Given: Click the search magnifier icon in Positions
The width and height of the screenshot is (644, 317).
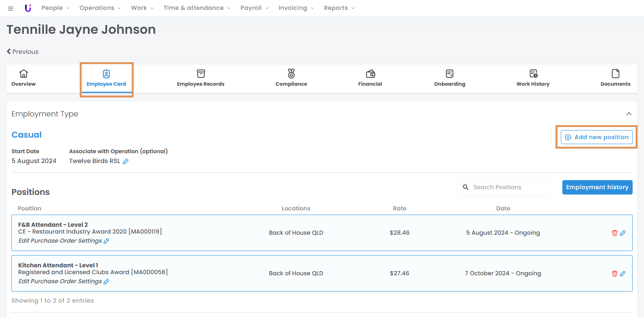Looking at the screenshot, I should click(466, 187).
